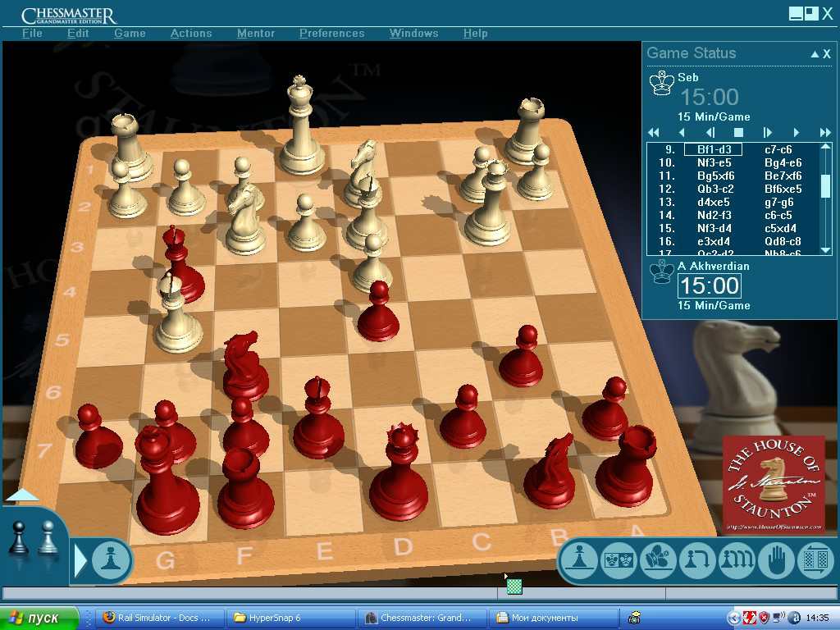840x630 pixels.
Task: Select the move Bg5xf6
Action: coord(715,176)
